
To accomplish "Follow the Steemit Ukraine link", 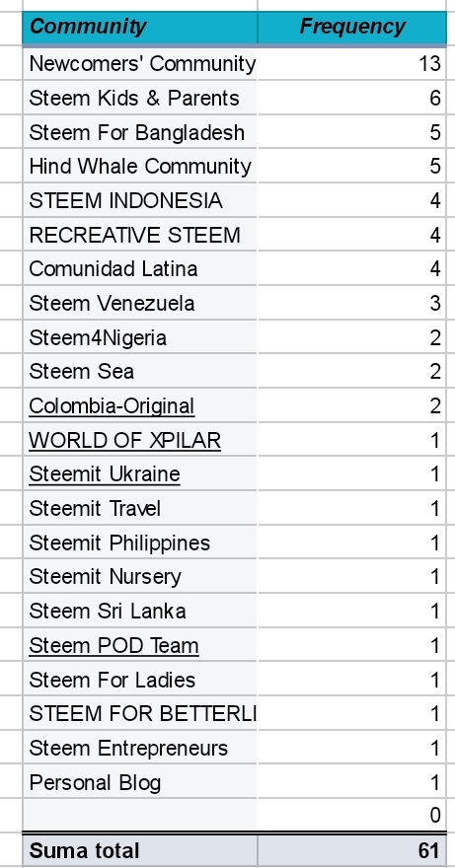I will [105, 474].
